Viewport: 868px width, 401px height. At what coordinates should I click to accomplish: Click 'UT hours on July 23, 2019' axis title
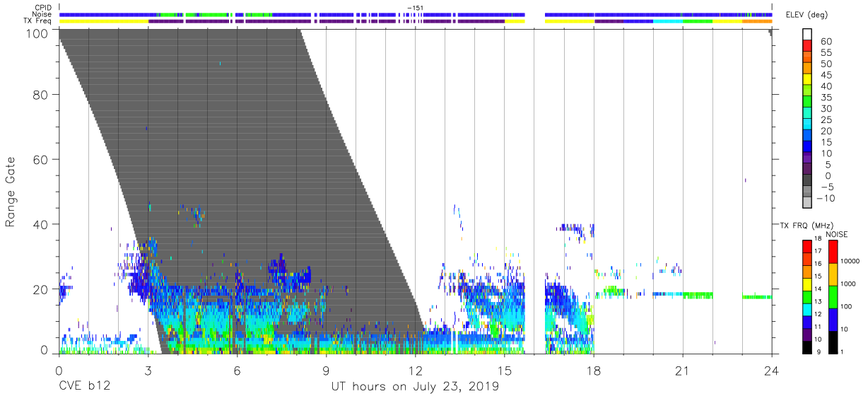click(x=415, y=387)
